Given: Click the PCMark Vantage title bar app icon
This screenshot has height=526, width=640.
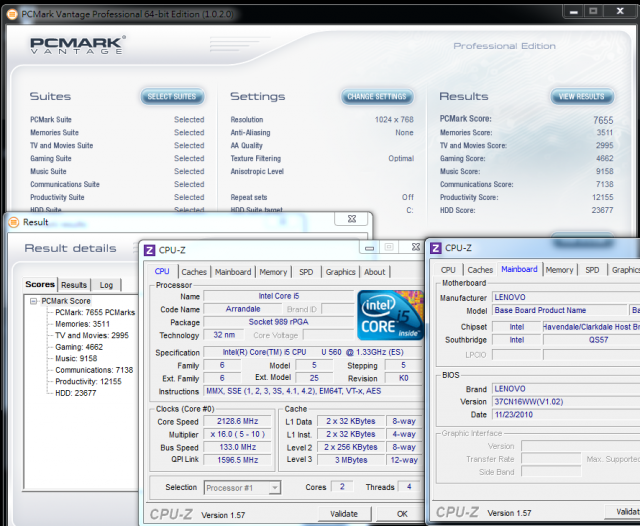Looking at the screenshot, I should click(12, 14).
